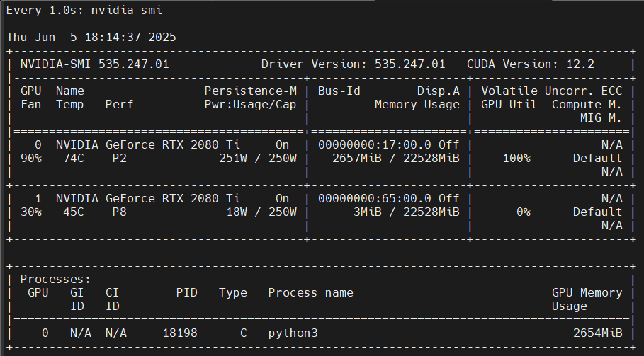644x356 pixels.
Task: Click process name 'python3'
Action: pos(293,333)
